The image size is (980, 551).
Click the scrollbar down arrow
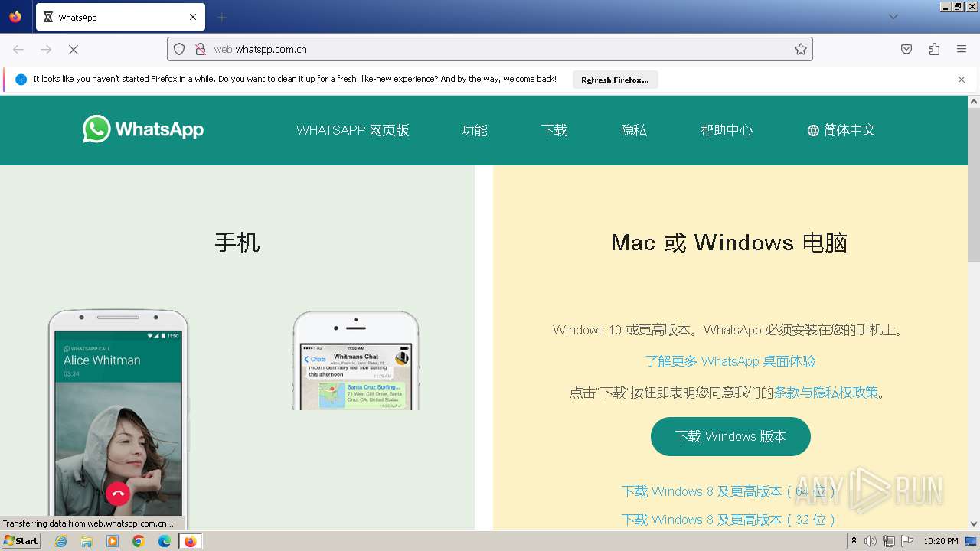tap(974, 524)
